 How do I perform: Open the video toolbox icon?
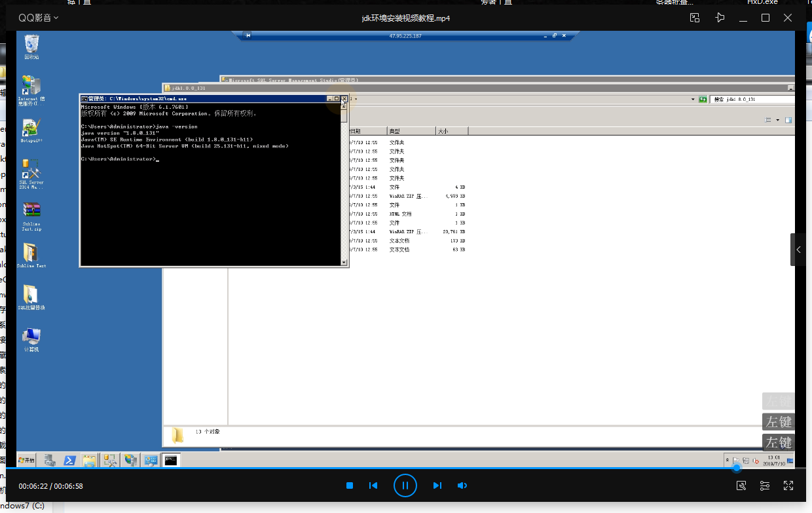pos(741,485)
